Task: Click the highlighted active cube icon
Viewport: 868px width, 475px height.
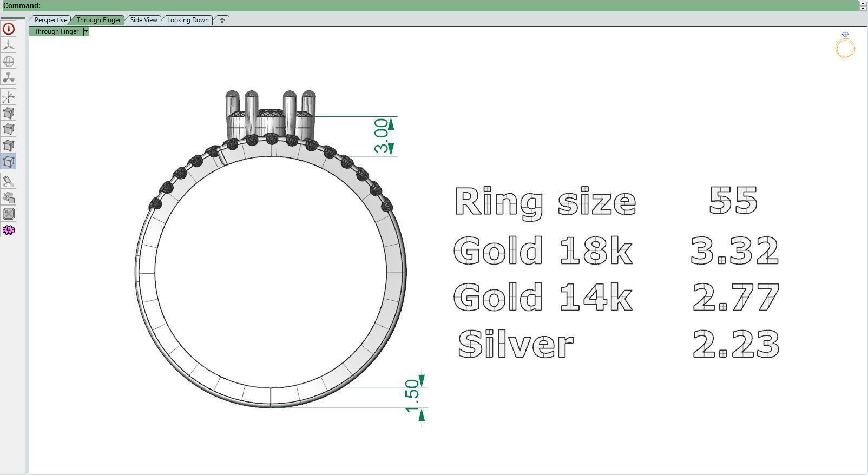Action: (x=9, y=162)
